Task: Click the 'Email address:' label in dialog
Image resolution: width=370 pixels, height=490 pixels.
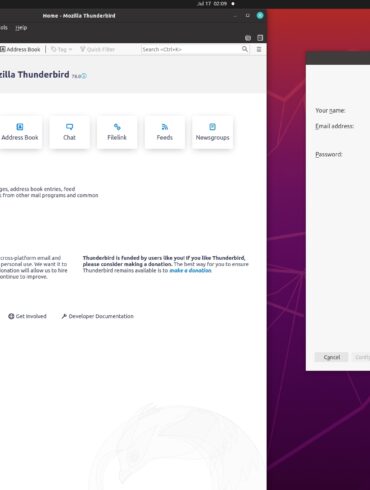Action: click(x=334, y=126)
